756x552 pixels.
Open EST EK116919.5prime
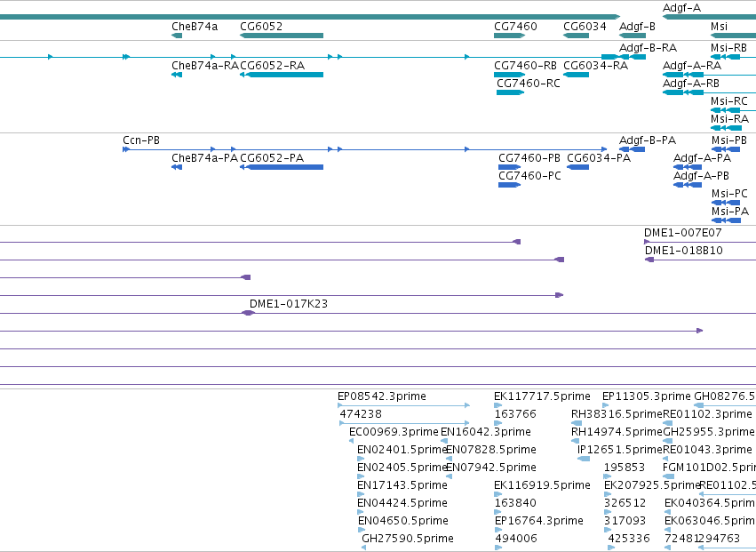542,485
